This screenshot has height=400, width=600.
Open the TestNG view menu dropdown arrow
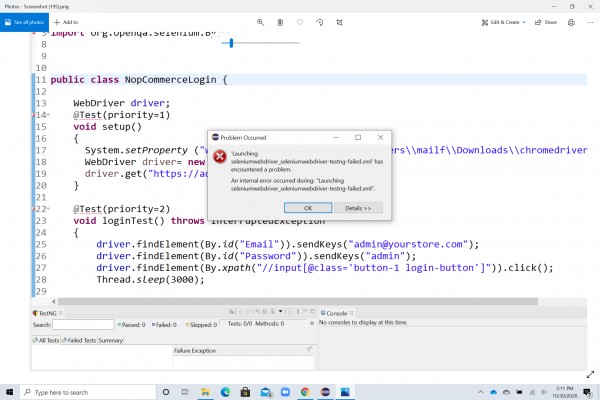[x=280, y=312]
